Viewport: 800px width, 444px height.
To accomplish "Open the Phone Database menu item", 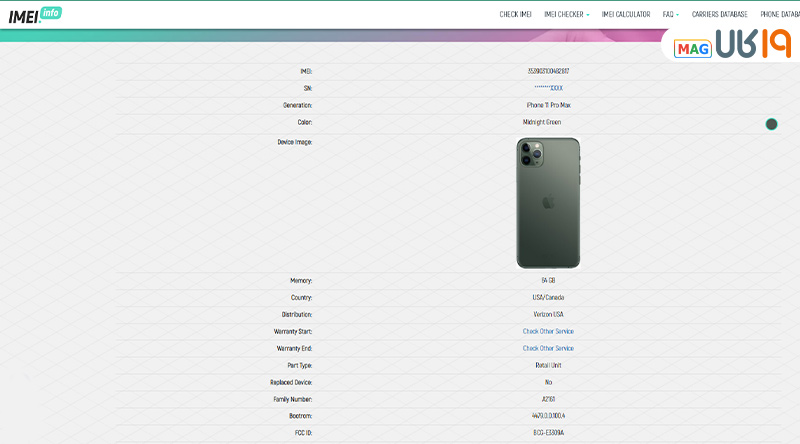I will point(780,15).
